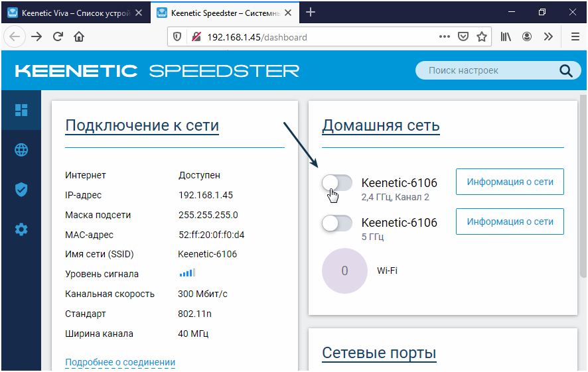
Task: Go to the browser home page
Action: click(x=79, y=37)
